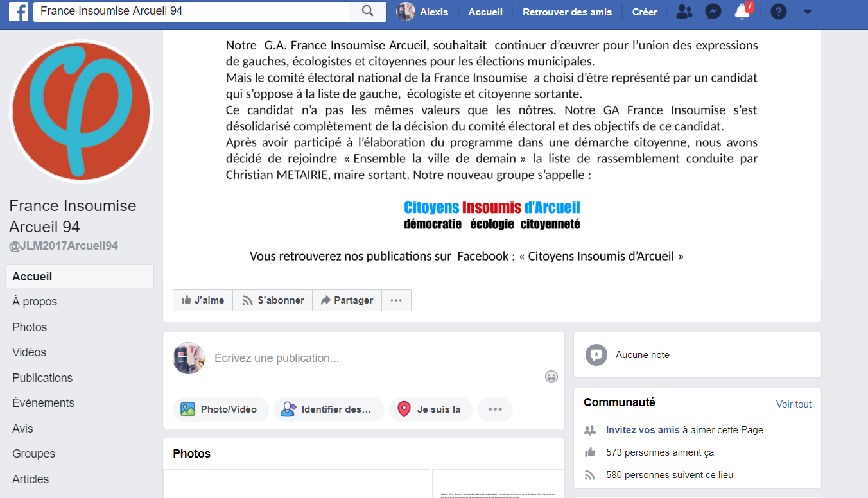Open À propos in sidebar
The width and height of the screenshot is (868, 498).
(x=35, y=302)
